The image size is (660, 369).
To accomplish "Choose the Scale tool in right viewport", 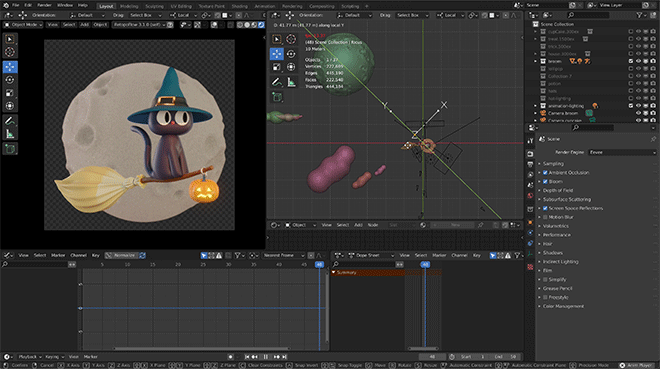I will [277, 67].
